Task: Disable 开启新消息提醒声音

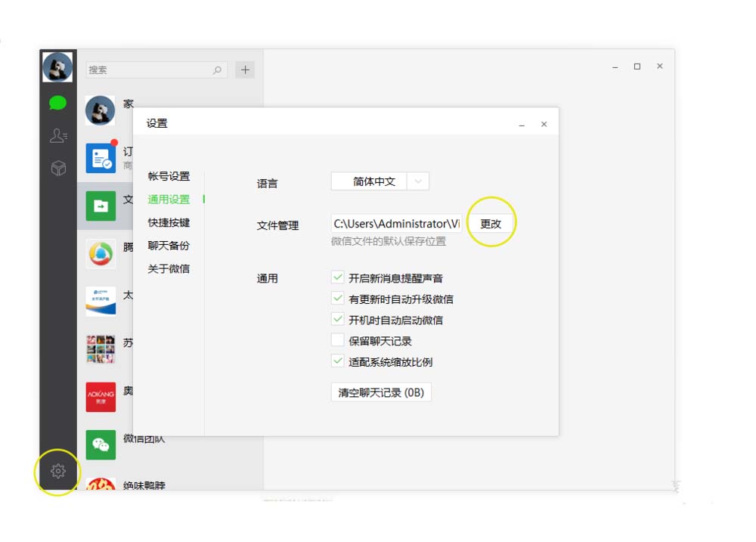Action: [x=338, y=277]
